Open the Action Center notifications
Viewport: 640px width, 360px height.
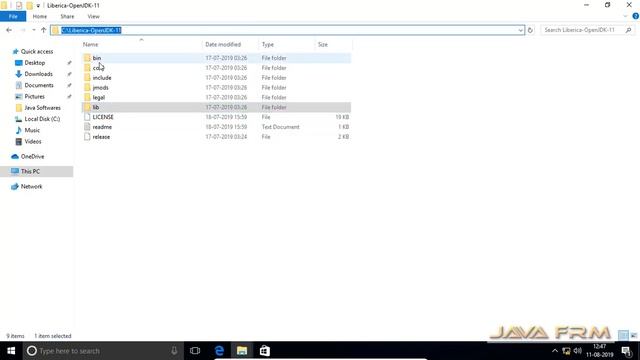click(x=627, y=351)
